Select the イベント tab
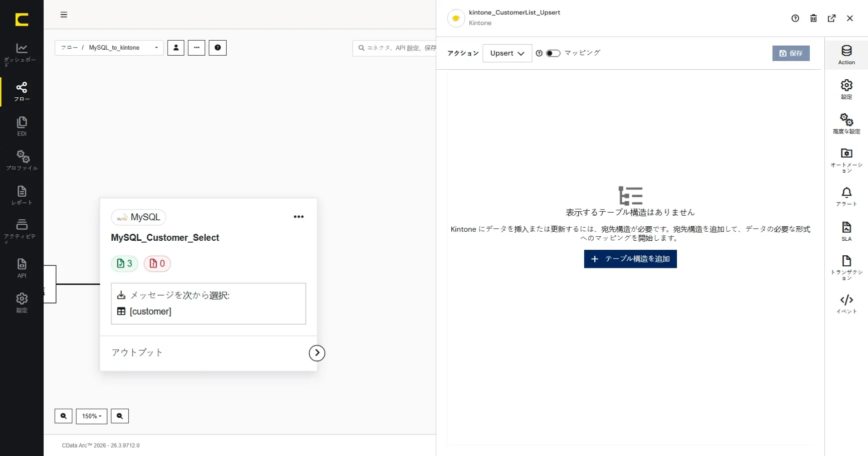Image resolution: width=868 pixels, height=456 pixels. [846, 304]
